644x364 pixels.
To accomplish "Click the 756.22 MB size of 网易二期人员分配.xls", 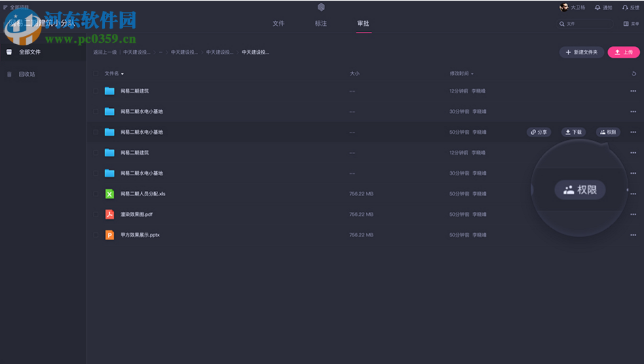I will pyautogui.click(x=362, y=194).
